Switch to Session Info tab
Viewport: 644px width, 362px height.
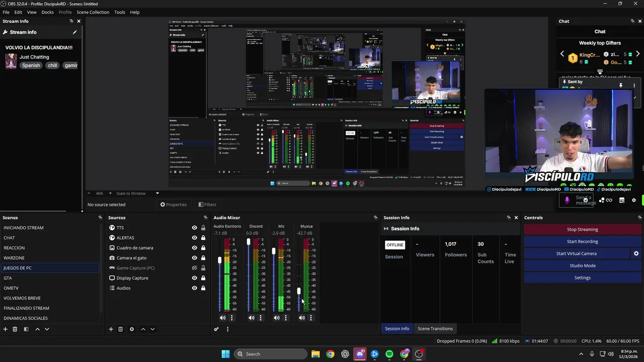click(x=397, y=329)
